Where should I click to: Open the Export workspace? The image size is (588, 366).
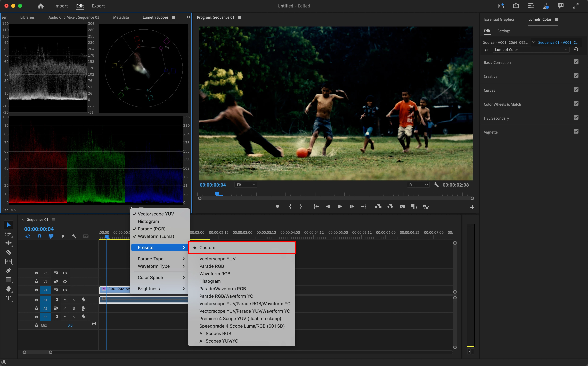(98, 6)
